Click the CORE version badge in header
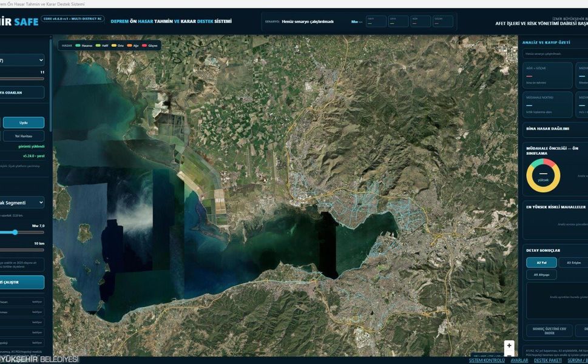This screenshot has width=588, height=364. pyautogui.click(x=72, y=19)
